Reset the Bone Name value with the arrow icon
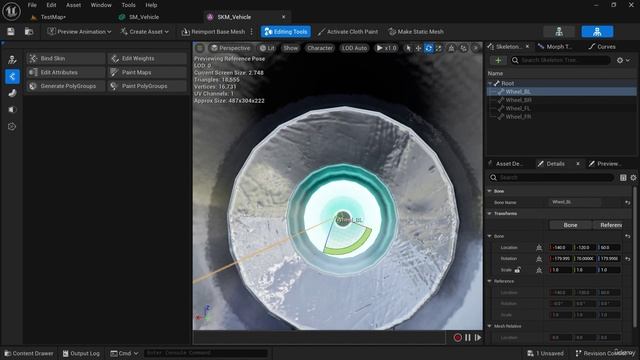Image resolution: width=640 pixels, height=360 pixels. click(x=627, y=202)
